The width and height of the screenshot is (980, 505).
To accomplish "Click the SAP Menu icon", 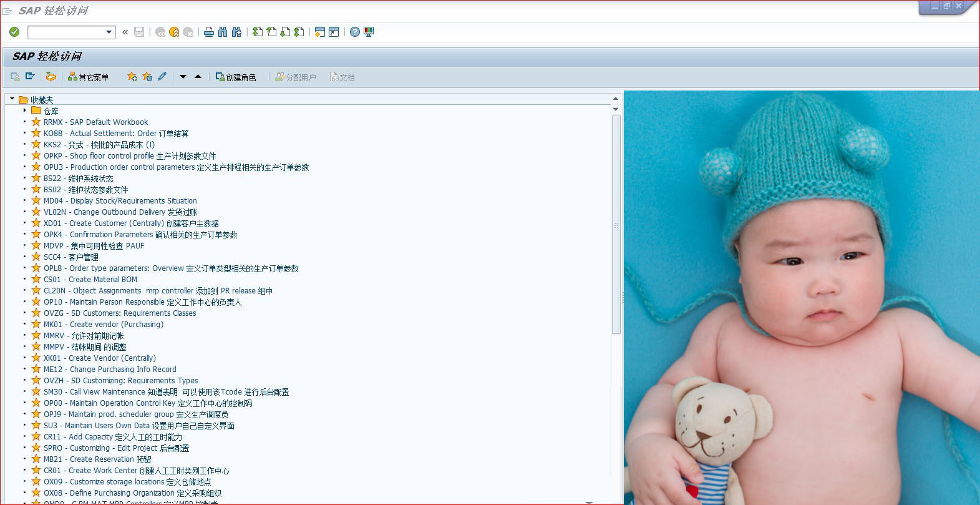I will [30, 77].
